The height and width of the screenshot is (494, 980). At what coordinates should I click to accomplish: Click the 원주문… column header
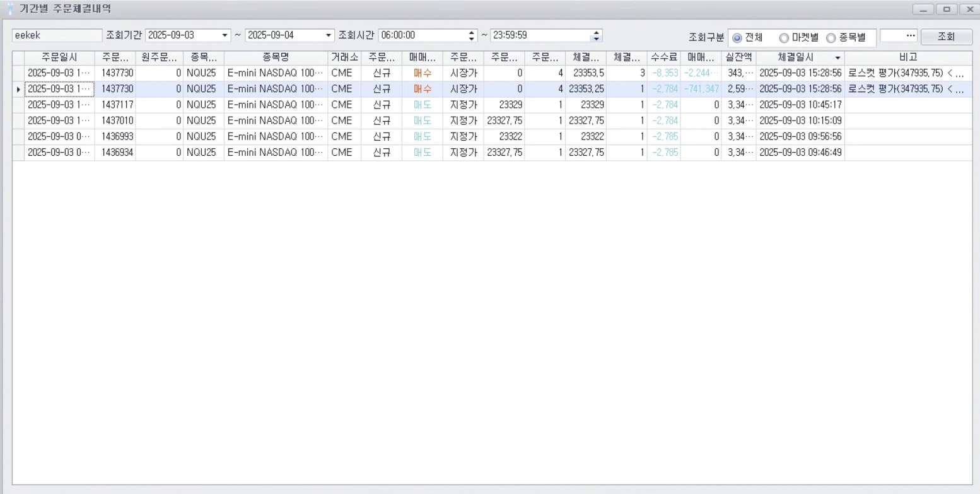[159, 57]
